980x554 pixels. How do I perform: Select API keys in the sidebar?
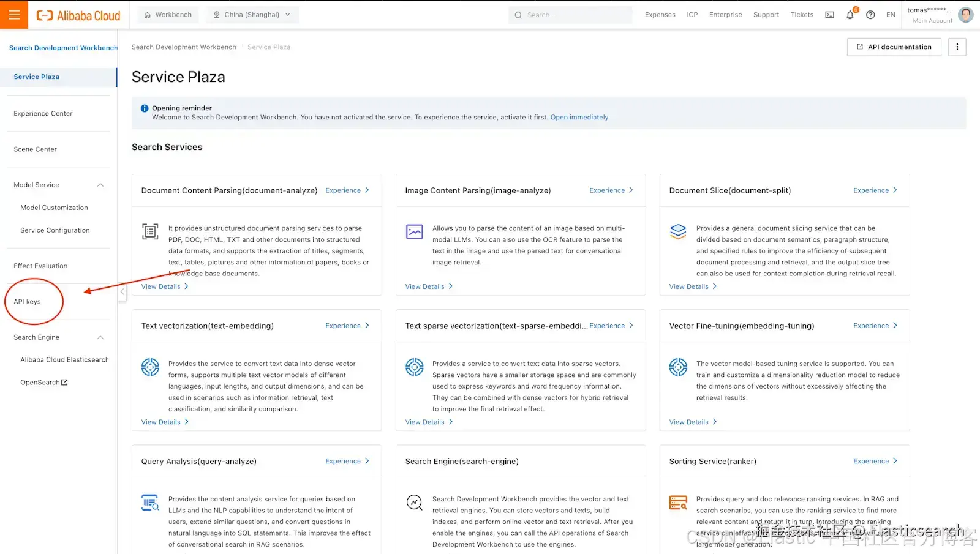point(28,302)
